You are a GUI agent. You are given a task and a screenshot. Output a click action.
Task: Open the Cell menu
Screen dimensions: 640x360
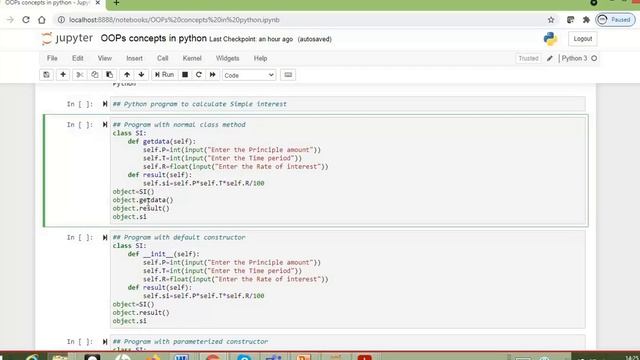[162, 58]
